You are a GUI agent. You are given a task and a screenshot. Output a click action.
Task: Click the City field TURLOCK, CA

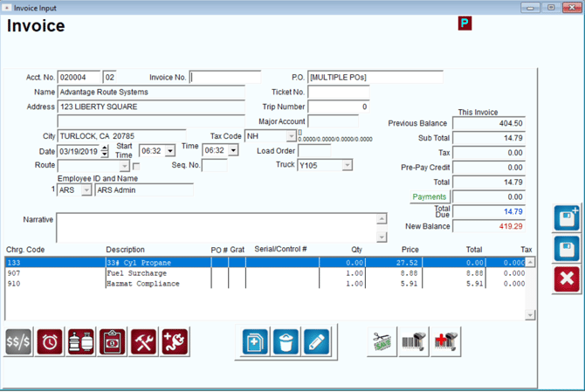point(121,136)
